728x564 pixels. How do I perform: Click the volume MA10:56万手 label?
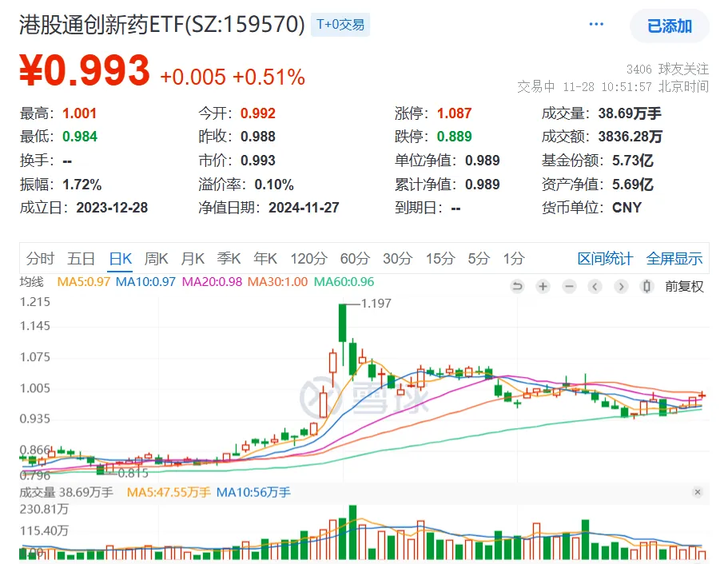coord(253,492)
